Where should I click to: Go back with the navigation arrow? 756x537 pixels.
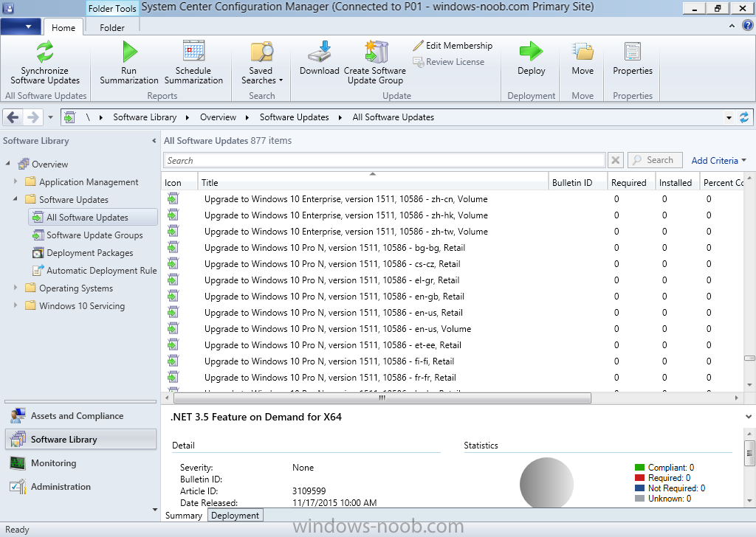pyautogui.click(x=13, y=117)
